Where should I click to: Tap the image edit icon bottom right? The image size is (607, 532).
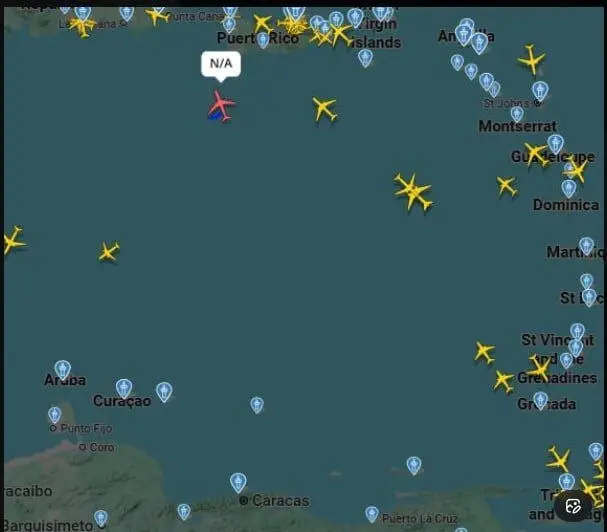(x=573, y=506)
